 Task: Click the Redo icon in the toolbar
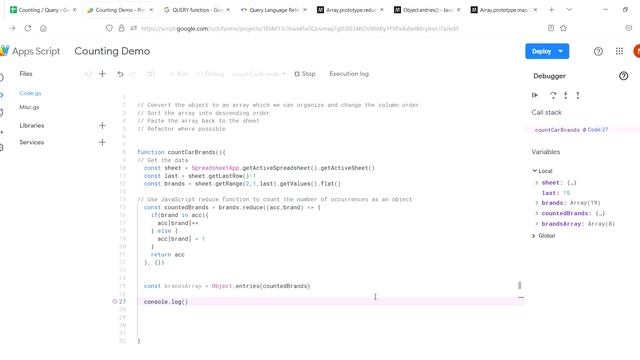tap(132, 74)
